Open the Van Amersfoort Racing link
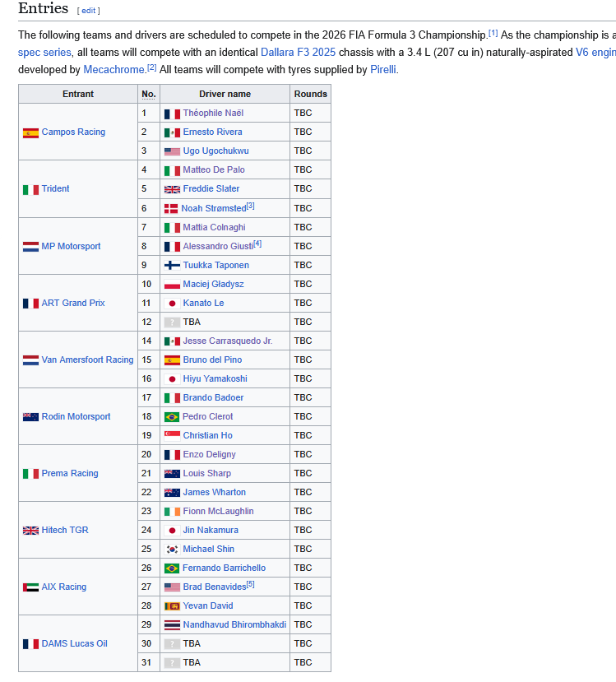Viewport: 616px width, 682px height. 87,360
